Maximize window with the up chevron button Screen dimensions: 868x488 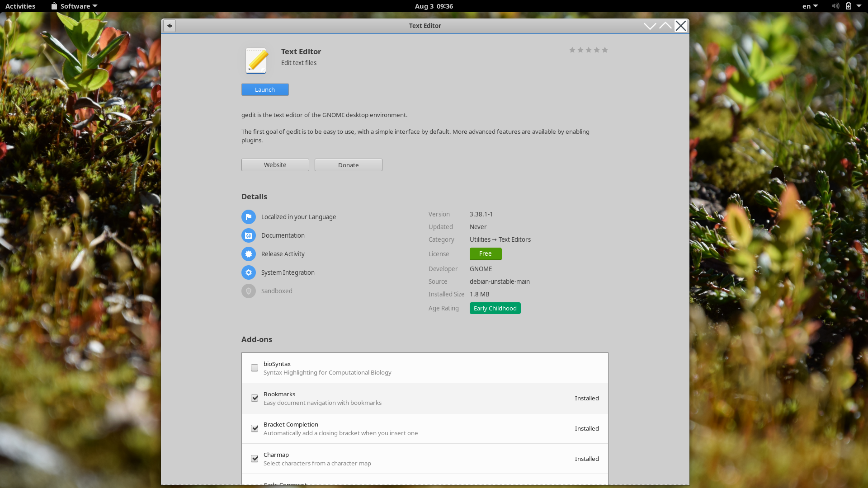(x=665, y=26)
